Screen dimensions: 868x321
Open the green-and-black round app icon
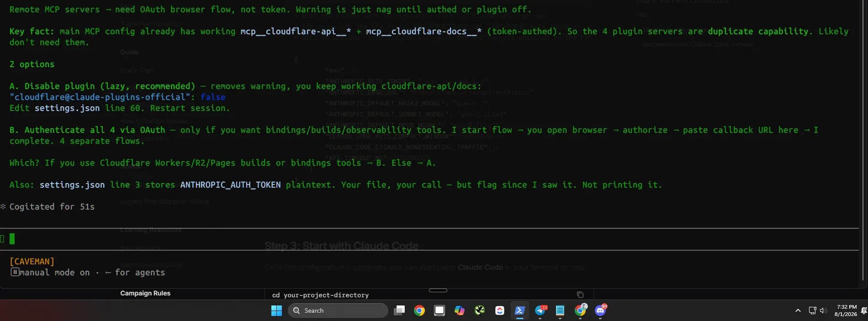click(x=480, y=310)
